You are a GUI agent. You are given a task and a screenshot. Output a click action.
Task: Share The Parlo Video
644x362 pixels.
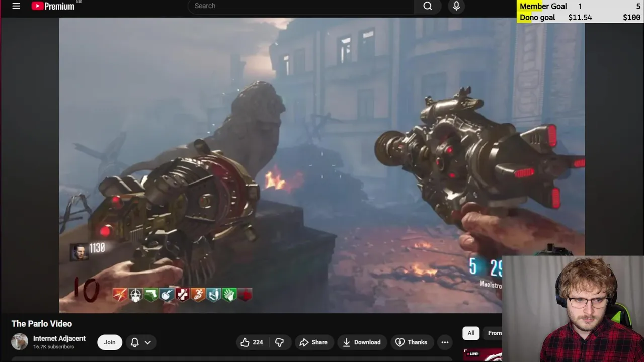click(313, 342)
